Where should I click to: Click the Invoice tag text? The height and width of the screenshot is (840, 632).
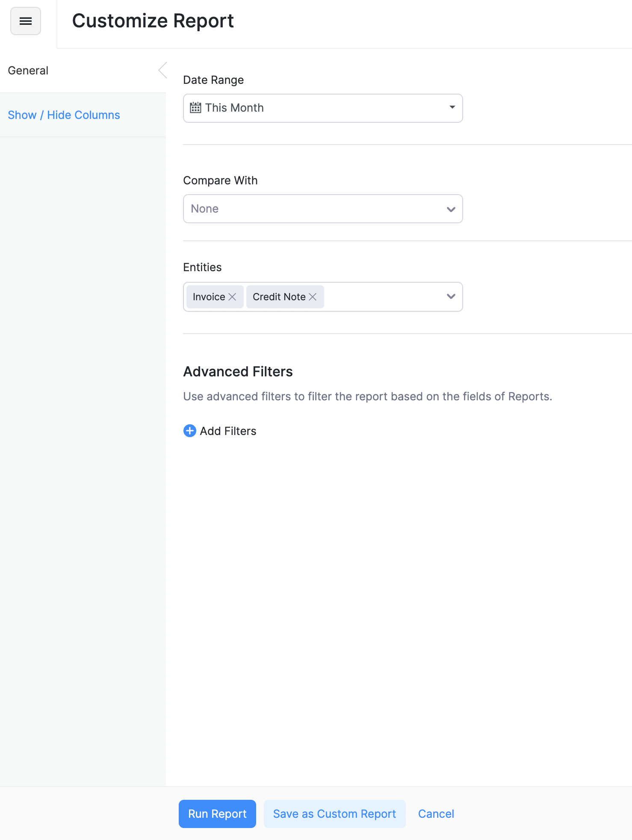click(x=209, y=297)
